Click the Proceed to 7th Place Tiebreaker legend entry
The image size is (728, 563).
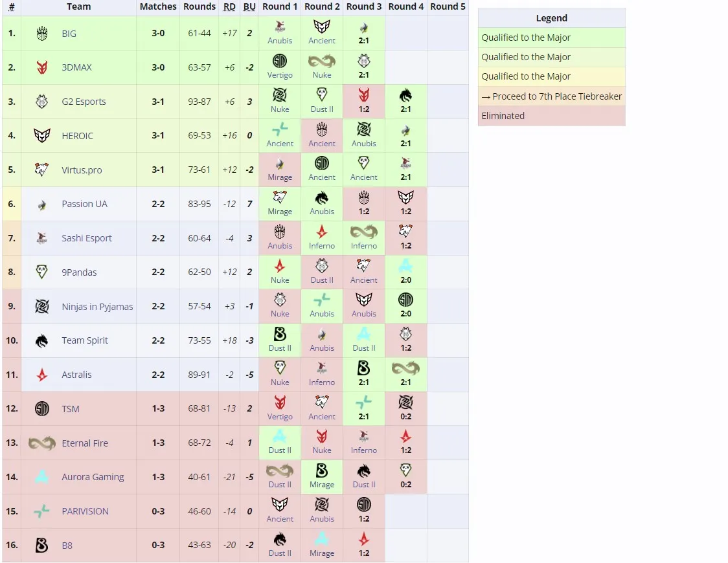pos(552,96)
